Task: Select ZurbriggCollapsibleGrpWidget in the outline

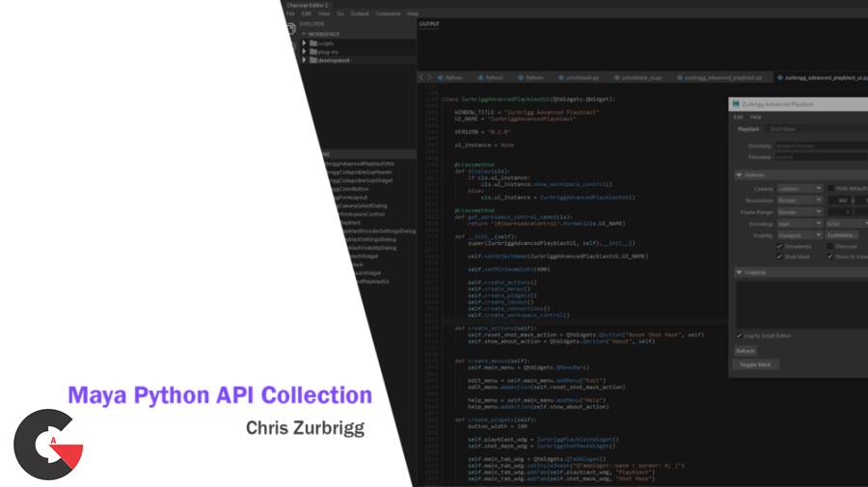Action: point(361,180)
